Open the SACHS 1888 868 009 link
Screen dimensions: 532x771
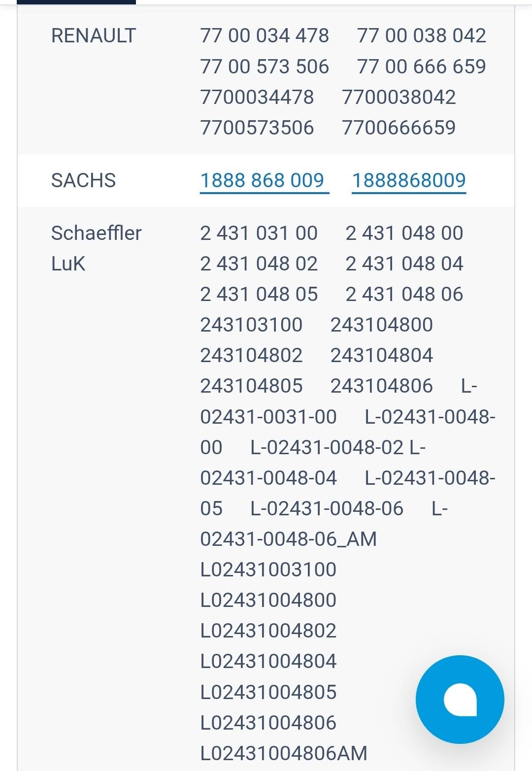tap(265, 180)
